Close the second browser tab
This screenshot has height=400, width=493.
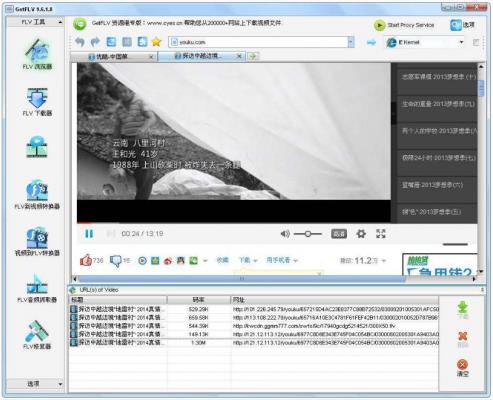[x=239, y=56]
